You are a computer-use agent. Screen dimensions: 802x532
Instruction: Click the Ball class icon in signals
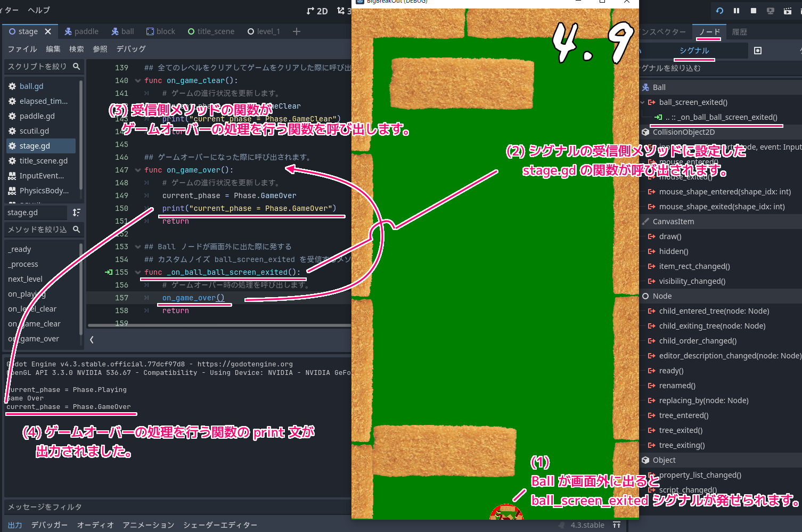pos(645,87)
